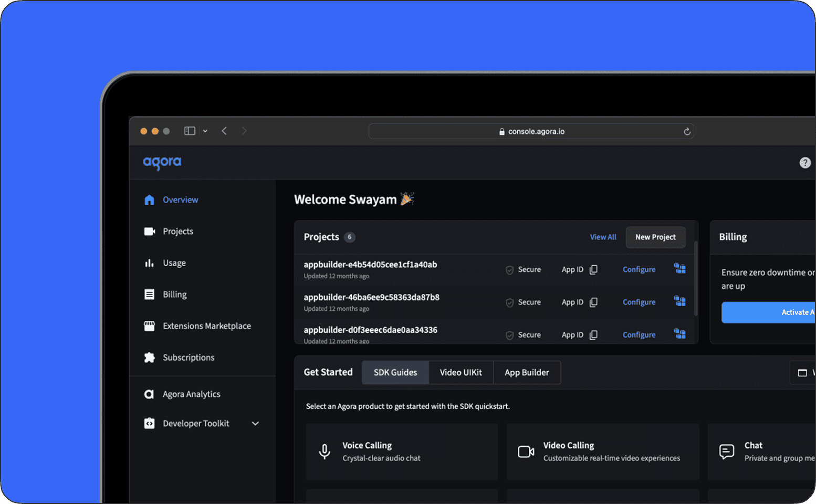Screen dimensions: 816x504
Task: Click the yellow minimize window button
Action: pos(155,131)
